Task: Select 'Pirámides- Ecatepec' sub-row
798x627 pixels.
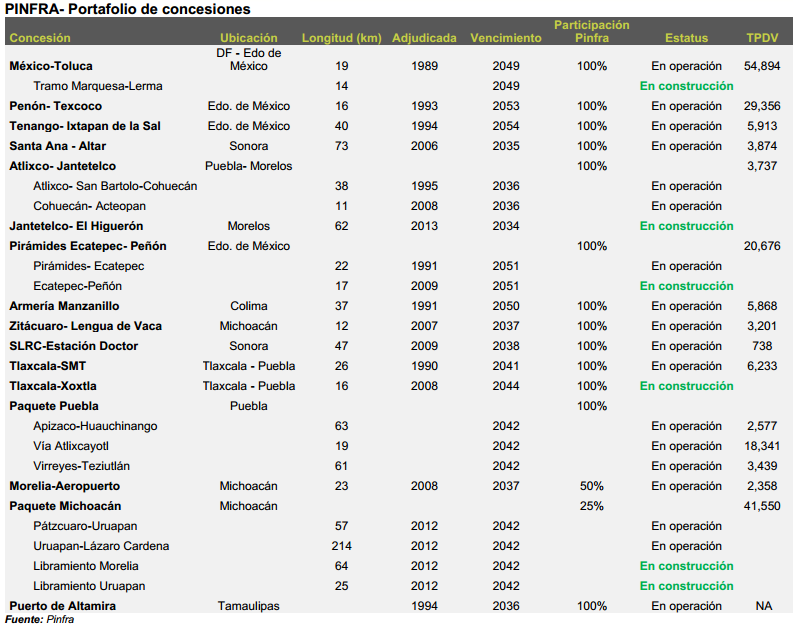Action: coord(89,266)
